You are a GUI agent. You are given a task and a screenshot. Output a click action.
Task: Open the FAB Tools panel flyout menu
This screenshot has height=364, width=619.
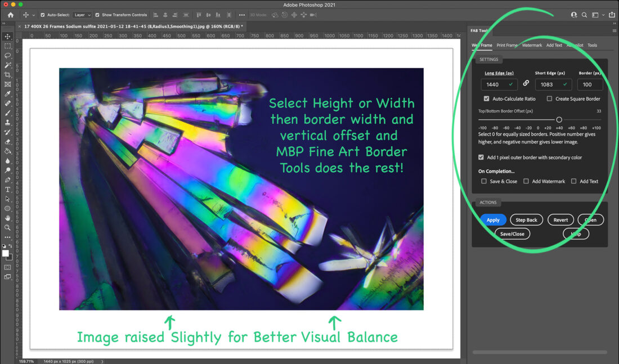pyautogui.click(x=614, y=30)
